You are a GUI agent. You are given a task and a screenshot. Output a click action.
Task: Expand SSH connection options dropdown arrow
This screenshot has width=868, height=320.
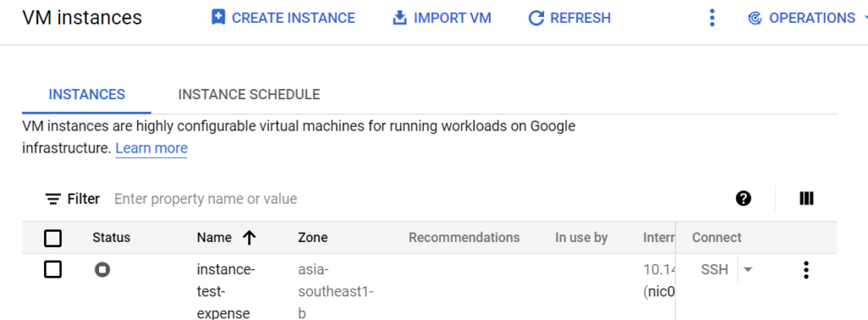pos(748,270)
